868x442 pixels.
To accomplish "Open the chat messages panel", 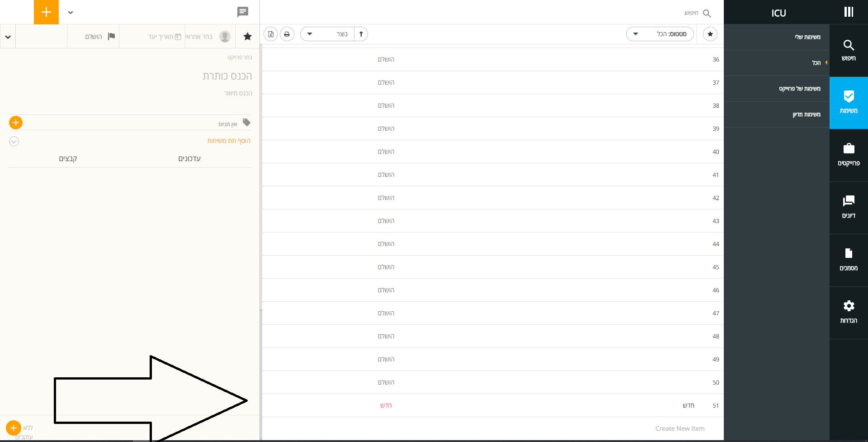I will [x=243, y=12].
